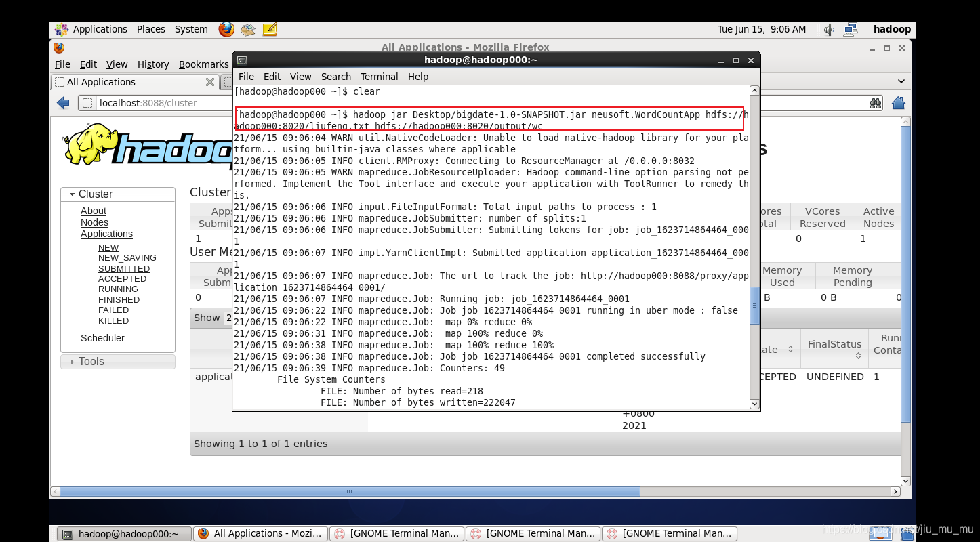
Task: Open the terminal's Help menu
Action: tap(418, 77)
